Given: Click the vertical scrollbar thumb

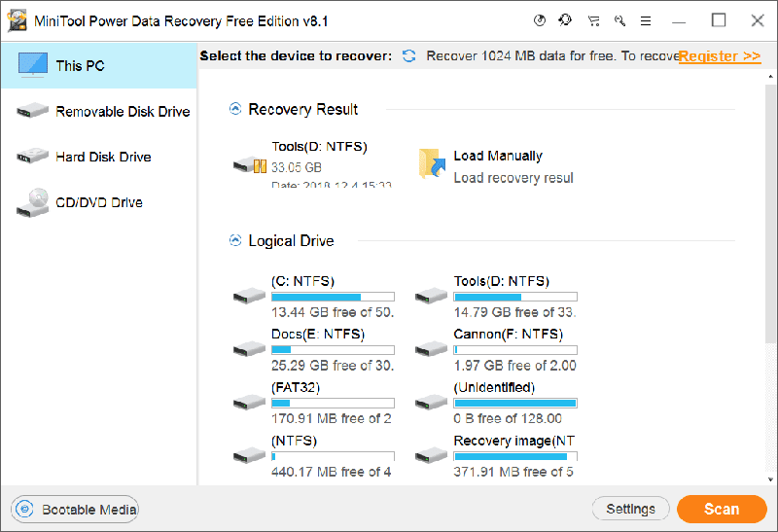Looking at the screenshot, I should (770, 213).
